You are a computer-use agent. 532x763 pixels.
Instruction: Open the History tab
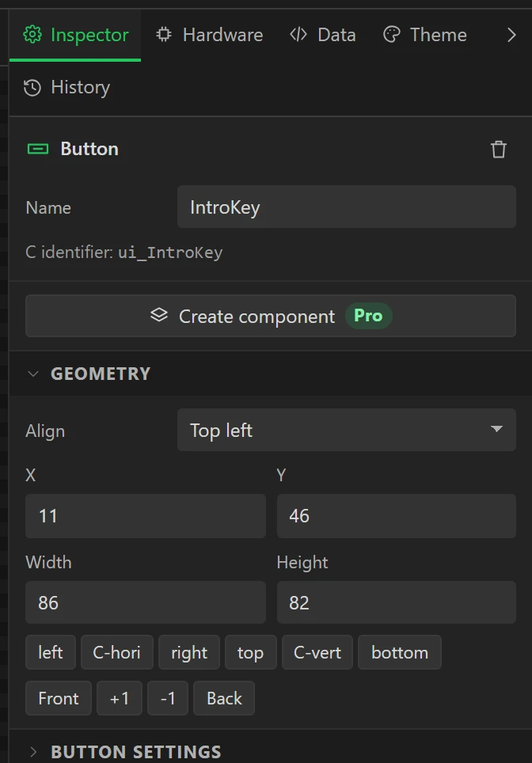66,88
